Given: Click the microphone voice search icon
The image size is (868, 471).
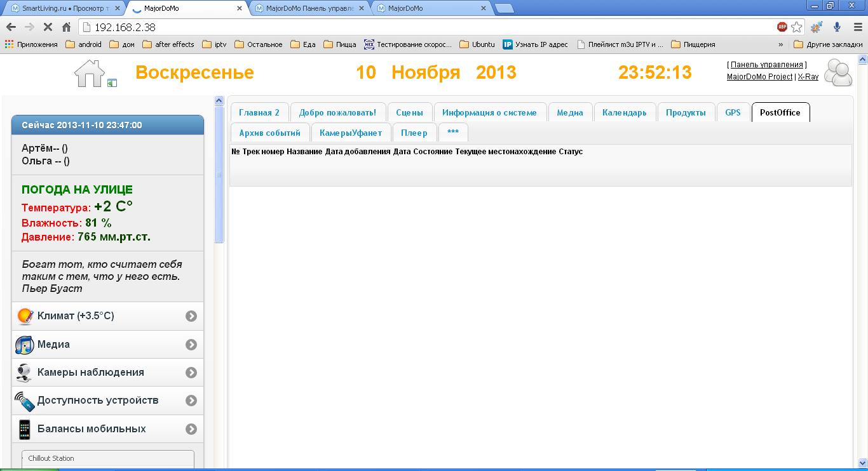Looking at the screenshot, I should [837, 27].
